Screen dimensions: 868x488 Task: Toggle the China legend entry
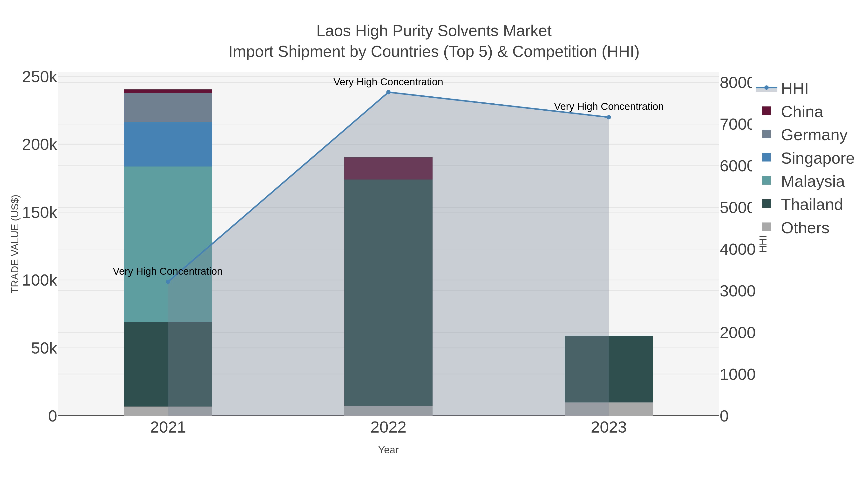792,112
